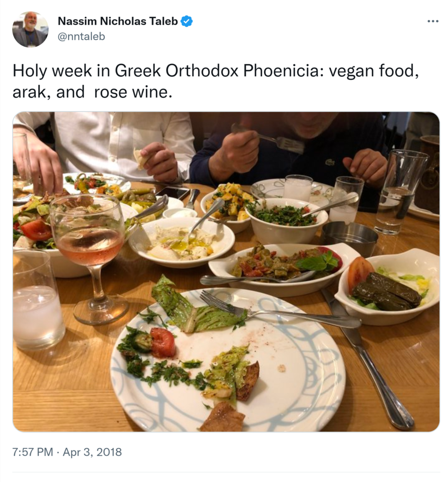This screenshot has width=448, height=482.
Task: Click the tweet text about Holy week
Action: coord(215,81)
